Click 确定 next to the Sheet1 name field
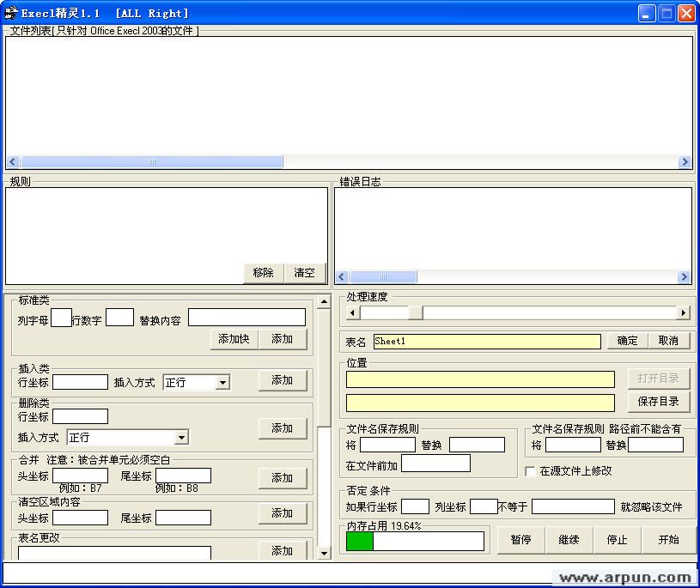Viewport: 700px width, 588px height. tap(629, 341)
